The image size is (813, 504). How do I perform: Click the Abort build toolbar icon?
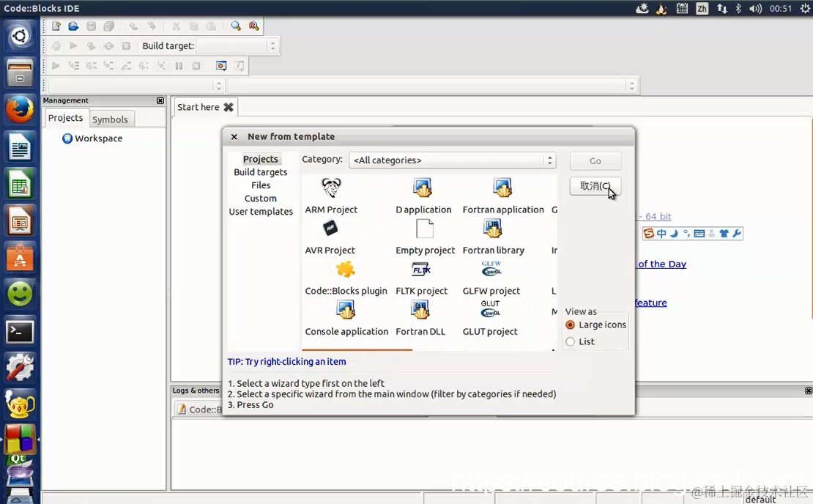coord(126,45)
